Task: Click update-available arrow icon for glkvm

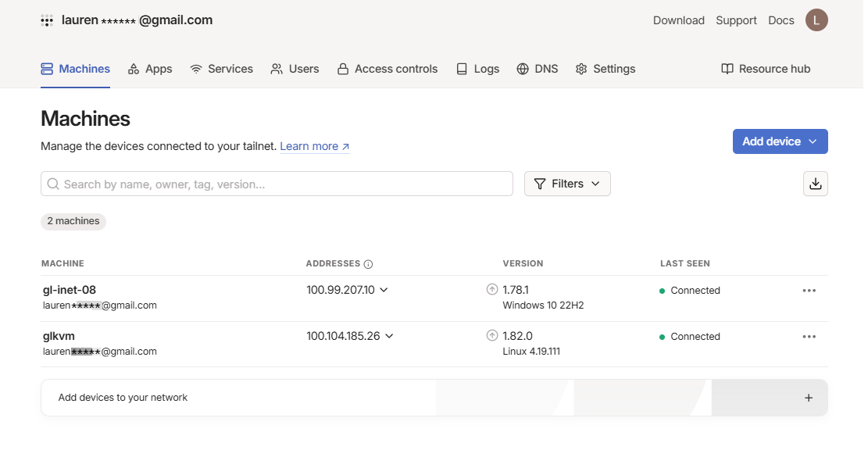Action: (x=492, y=336)
